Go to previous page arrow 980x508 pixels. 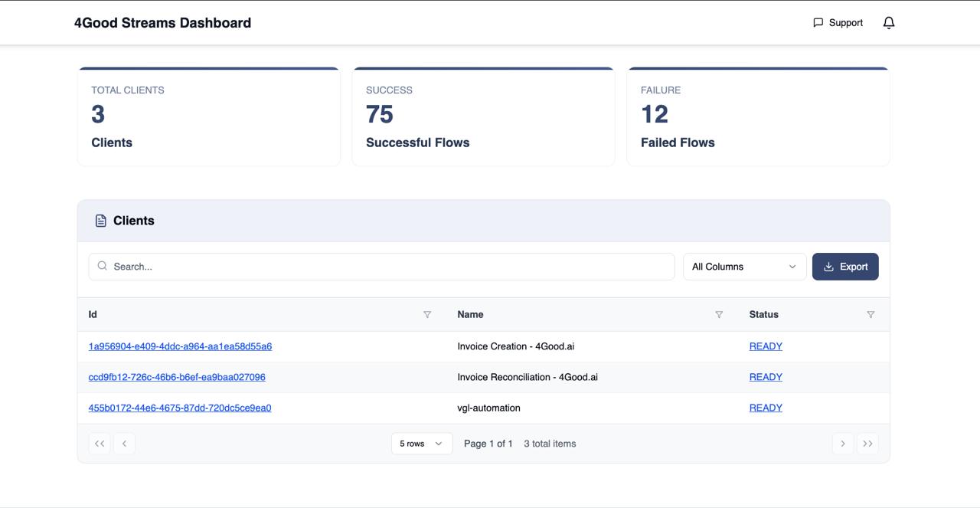pos(124,444)
